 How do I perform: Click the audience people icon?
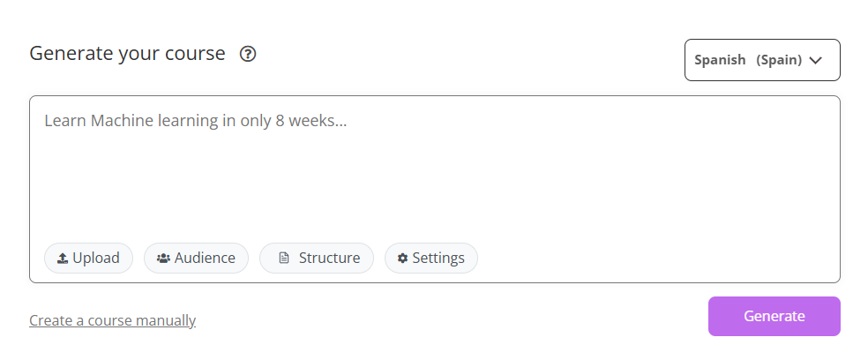[163, 259]
